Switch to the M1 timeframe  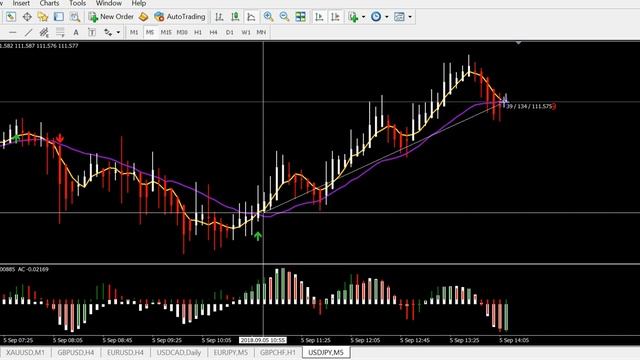[134, 32]
